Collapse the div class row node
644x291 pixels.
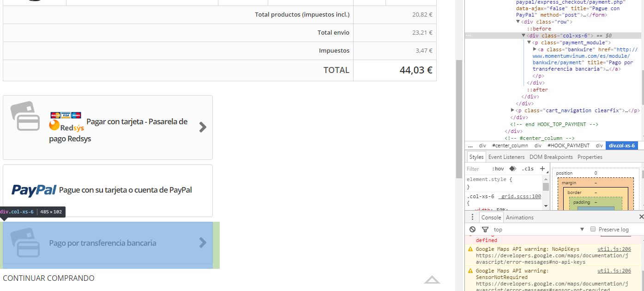point(518,22)
